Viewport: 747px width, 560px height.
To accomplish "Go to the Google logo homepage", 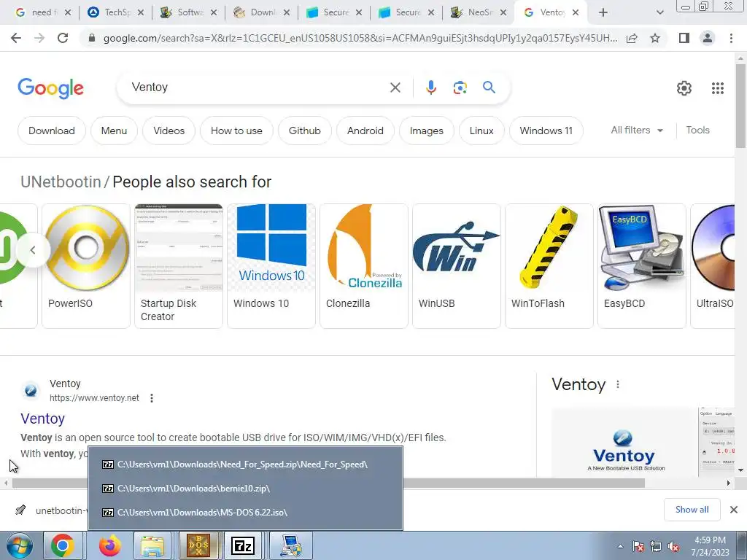I will [50, 88].
